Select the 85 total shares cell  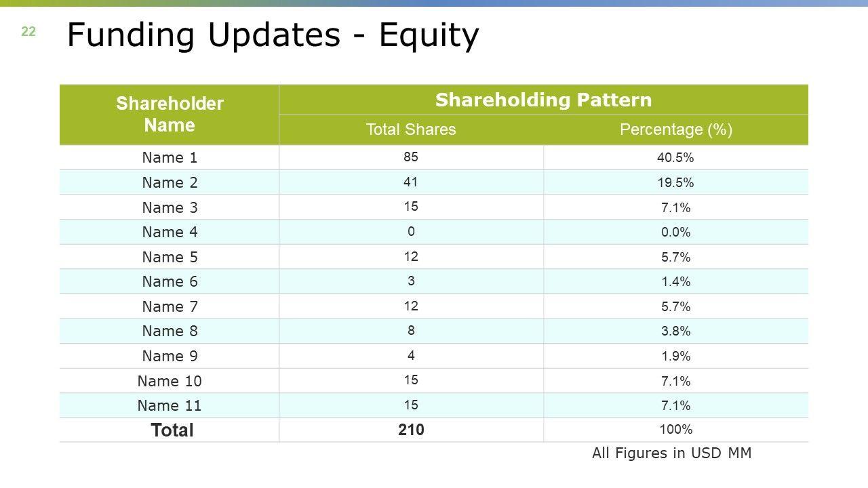tap(411, 157)
